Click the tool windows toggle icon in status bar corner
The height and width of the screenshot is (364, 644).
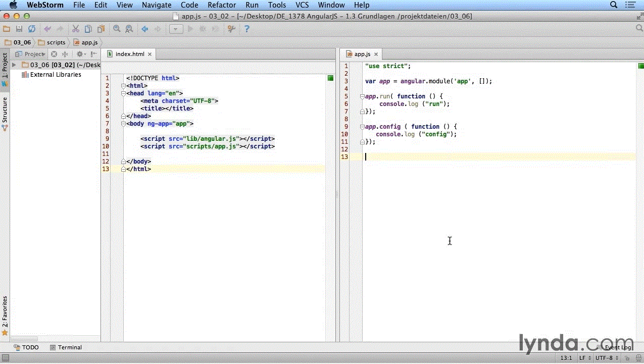[x=5, y=358]
